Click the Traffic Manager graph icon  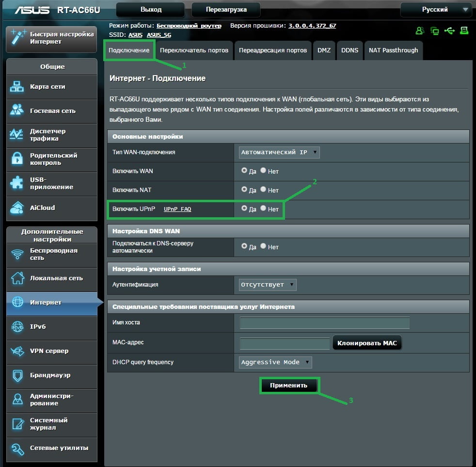coord(16,134)
